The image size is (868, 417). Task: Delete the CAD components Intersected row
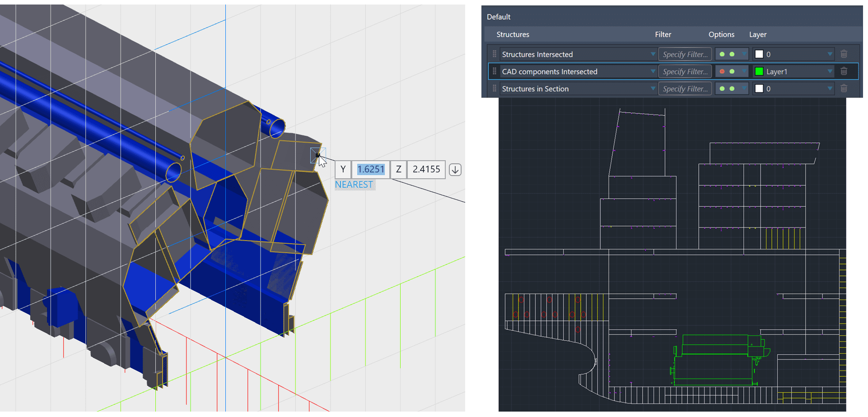(x=844, y=71)
